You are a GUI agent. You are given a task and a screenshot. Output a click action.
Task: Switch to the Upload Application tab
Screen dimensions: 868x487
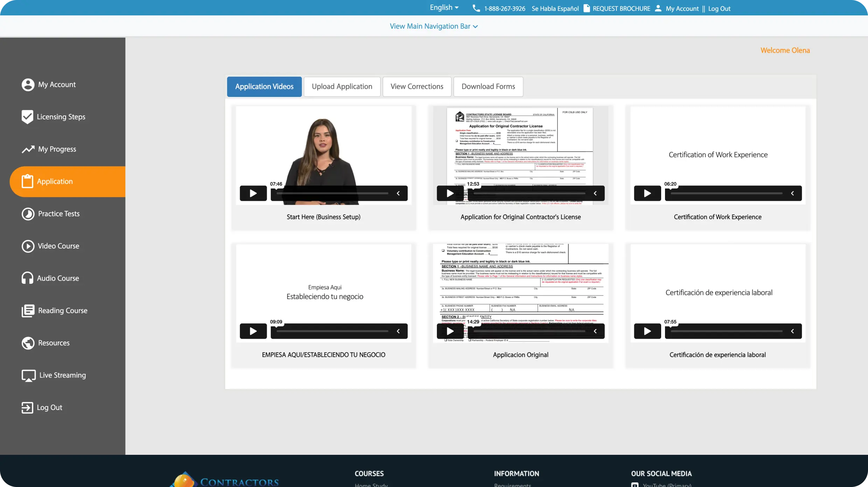pos(342,86)
